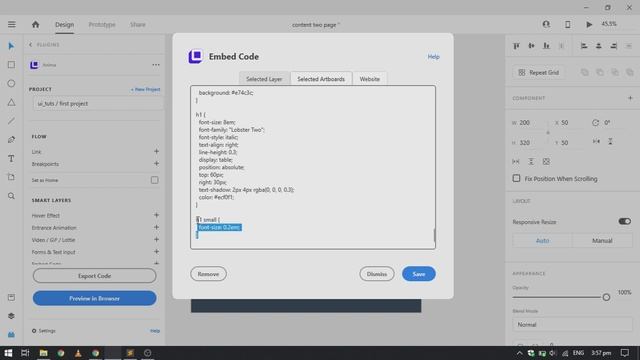Align top edges icon

[516, 46]
